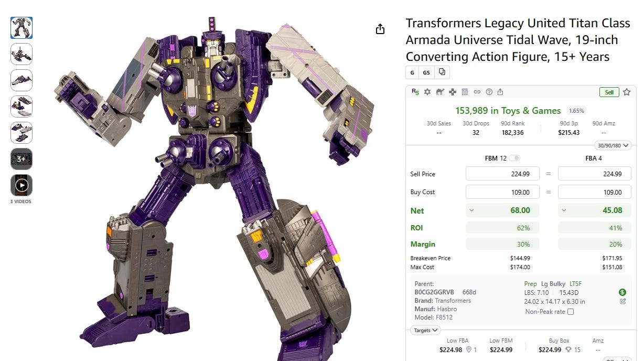Click the green Sell button
Viewport: 644px width, 361px height.
coord(609,92)
